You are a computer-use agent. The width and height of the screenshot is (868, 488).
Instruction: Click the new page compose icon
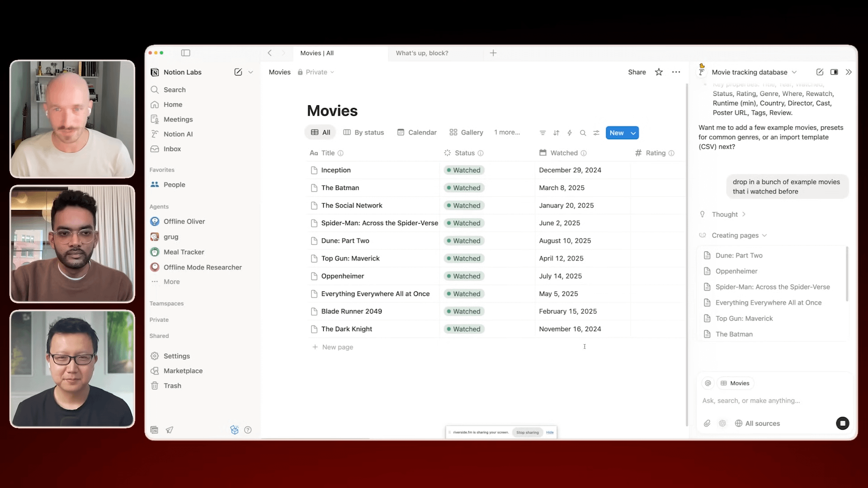point(238,72)
